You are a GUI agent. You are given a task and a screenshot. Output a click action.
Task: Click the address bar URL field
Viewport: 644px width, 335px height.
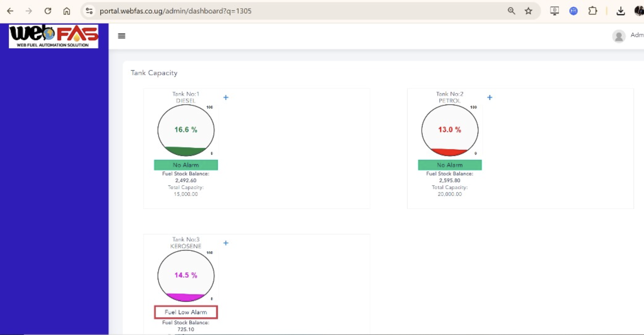tap(175, 11)
